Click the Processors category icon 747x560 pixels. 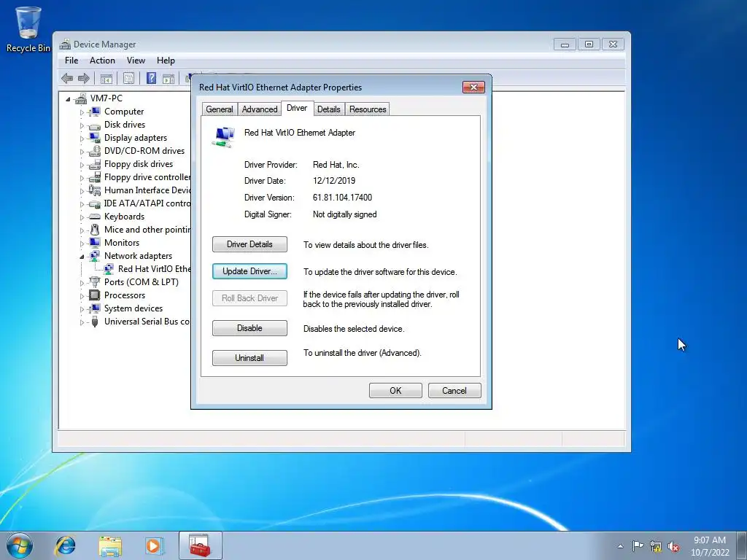94,295
